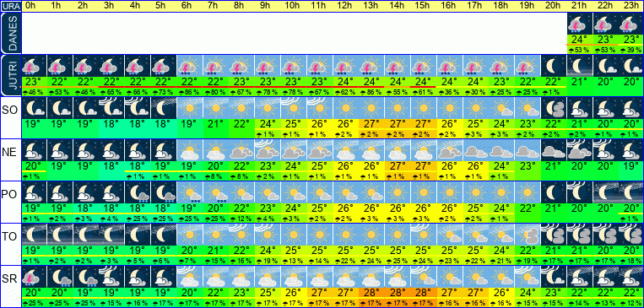This screenshot has width=644, height=308.
Task: Click the 28° orange cell at SR 14h
Action: (x=398, y=293)
